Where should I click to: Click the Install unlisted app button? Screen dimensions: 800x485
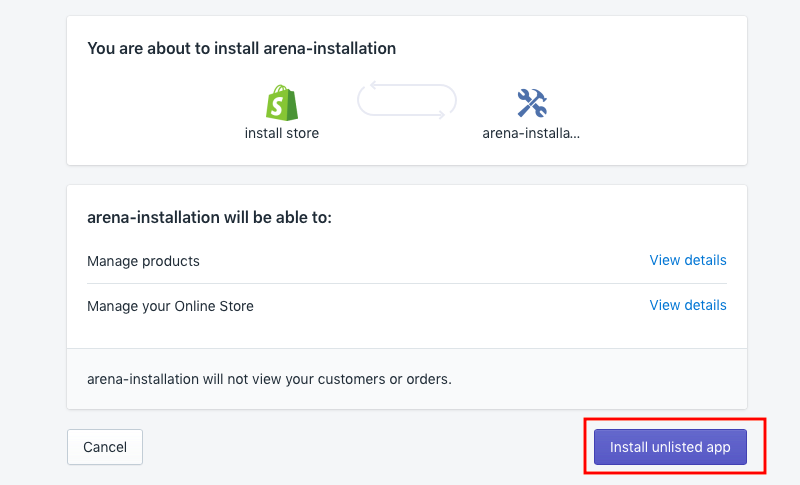670,447
